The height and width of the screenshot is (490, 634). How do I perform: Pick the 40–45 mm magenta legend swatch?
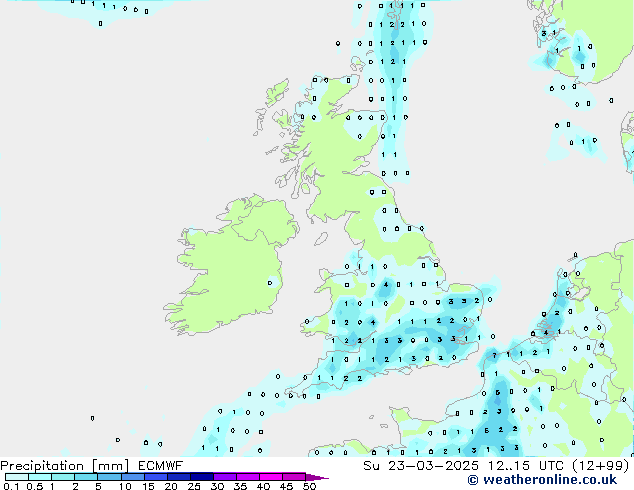271,477
